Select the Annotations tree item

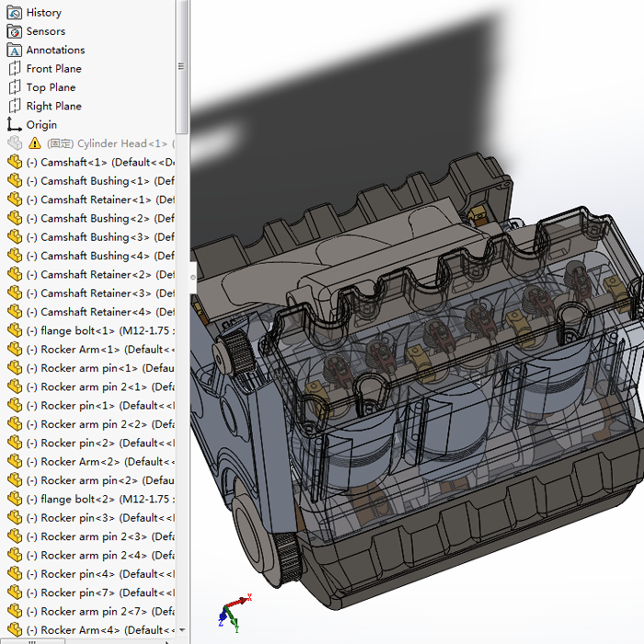pyautogui.click(x=55, y=50)
